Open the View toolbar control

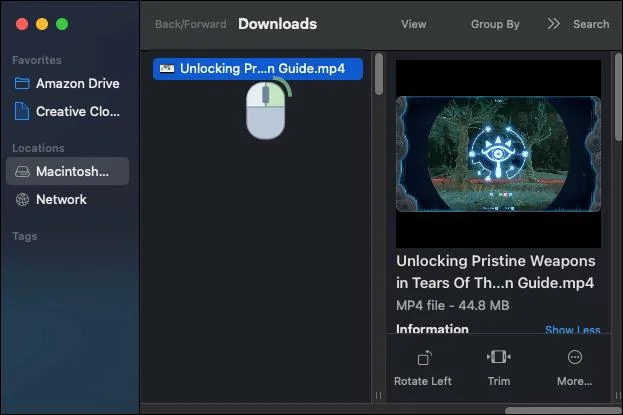414,24
